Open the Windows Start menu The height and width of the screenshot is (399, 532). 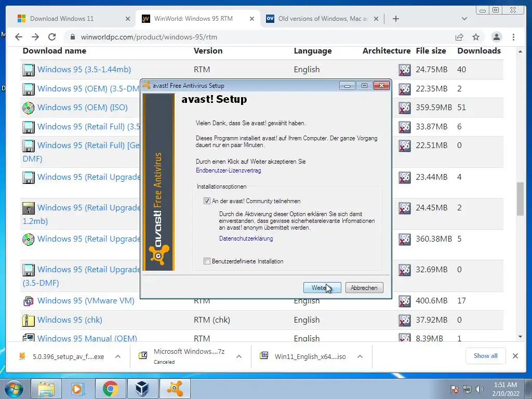click(x=14, y=389)
